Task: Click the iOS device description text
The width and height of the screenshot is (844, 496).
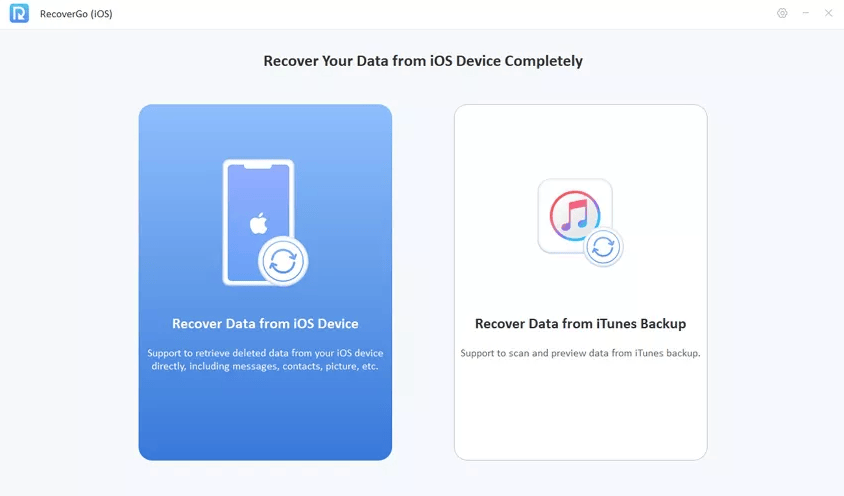Action: coord(265,360)
